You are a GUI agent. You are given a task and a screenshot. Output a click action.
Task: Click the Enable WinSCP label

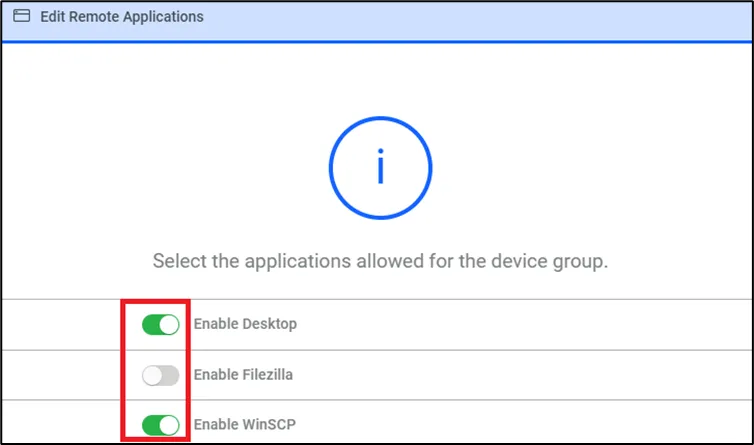245,424
